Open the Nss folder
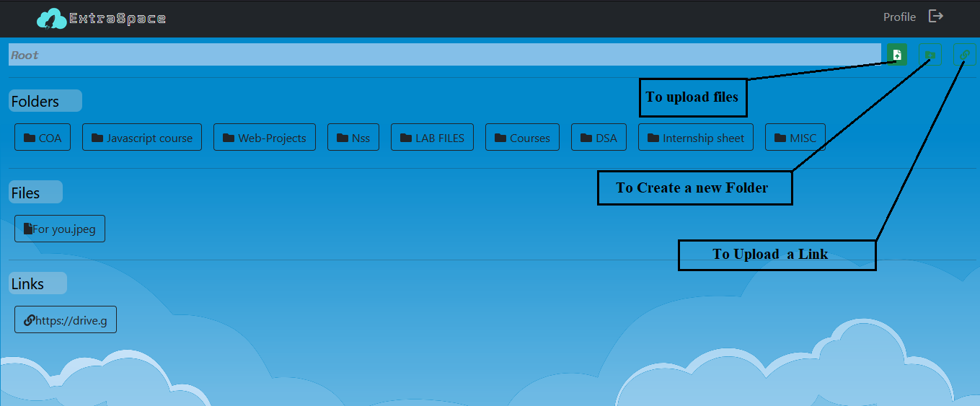The height and width of the screenshot is (406, 980). tap(353, 137)
